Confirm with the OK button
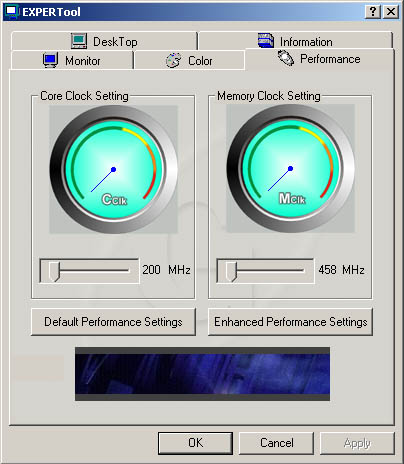Image resolution: width=404 pixels, height=464 pixels. click(195, 443)
